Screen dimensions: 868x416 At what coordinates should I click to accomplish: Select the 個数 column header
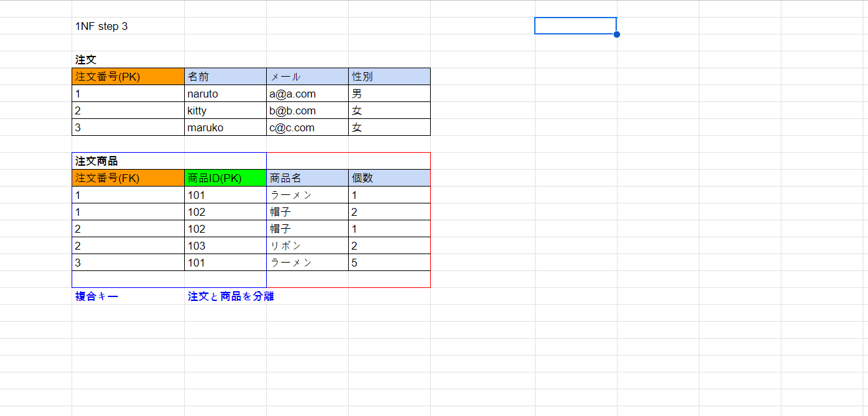[x=389, y=178]
